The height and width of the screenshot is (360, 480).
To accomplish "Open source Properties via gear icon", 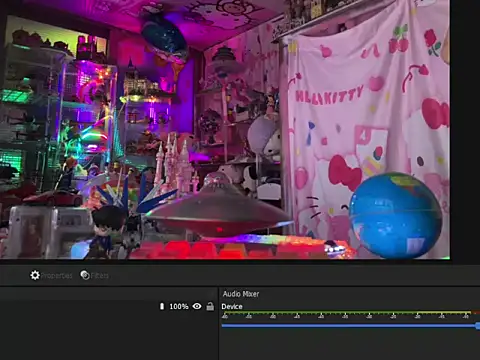I will (x=35, y=275).
